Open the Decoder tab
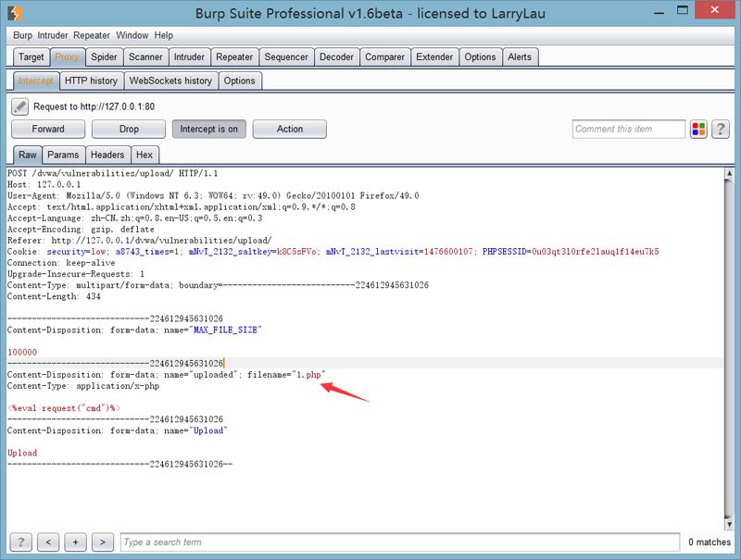741x560 pixels. pos(336,57)
